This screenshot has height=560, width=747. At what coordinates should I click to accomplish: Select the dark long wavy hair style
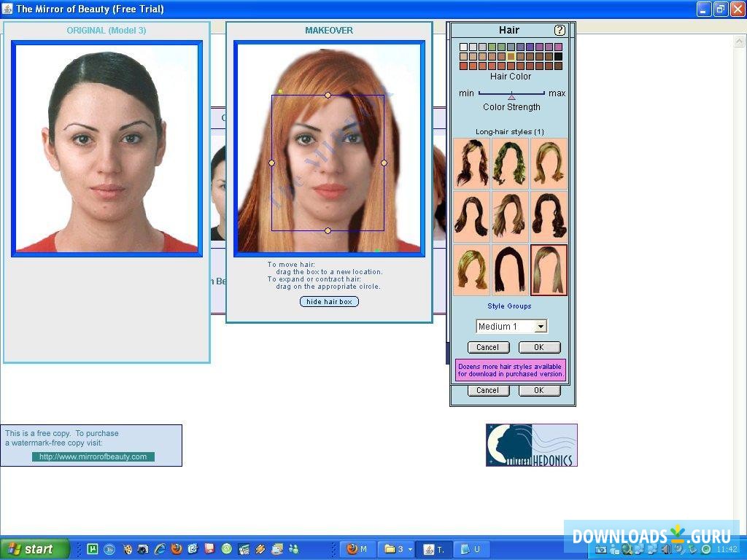click(x=472, y=163)
